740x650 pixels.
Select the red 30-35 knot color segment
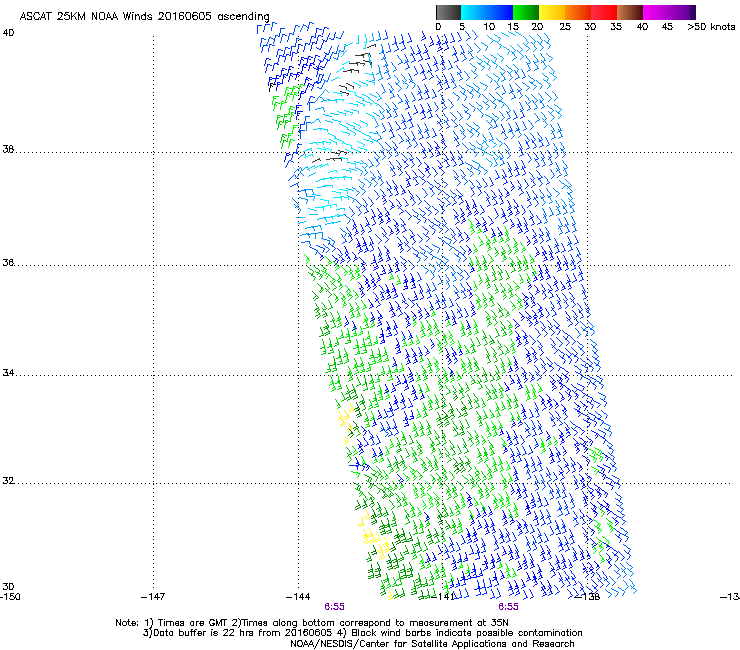tap(604, 12)
